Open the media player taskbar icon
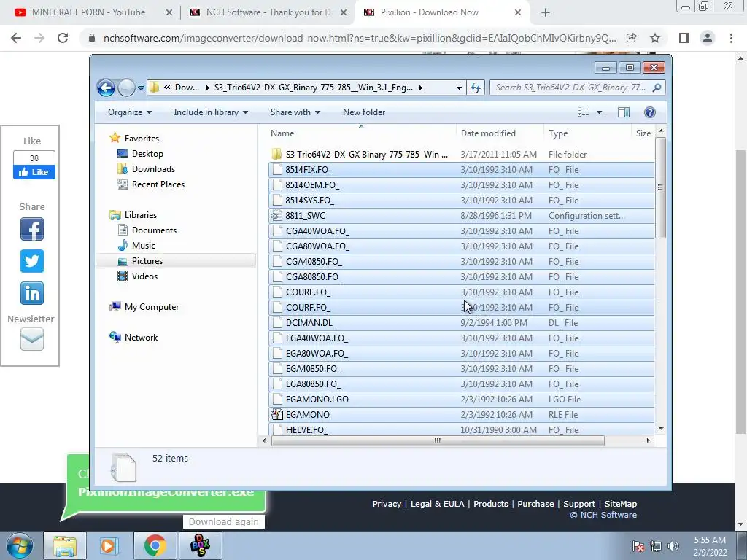 coord(109,545)
